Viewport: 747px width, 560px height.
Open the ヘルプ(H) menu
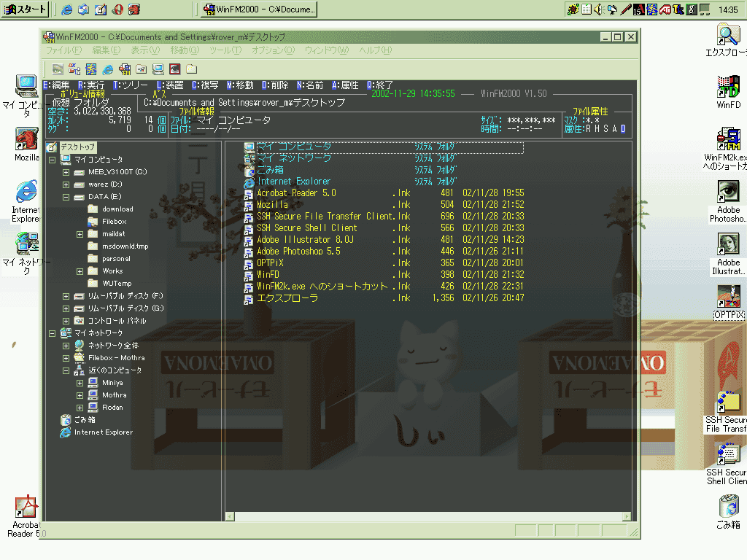pyautogui.click(x=376, y=50)
